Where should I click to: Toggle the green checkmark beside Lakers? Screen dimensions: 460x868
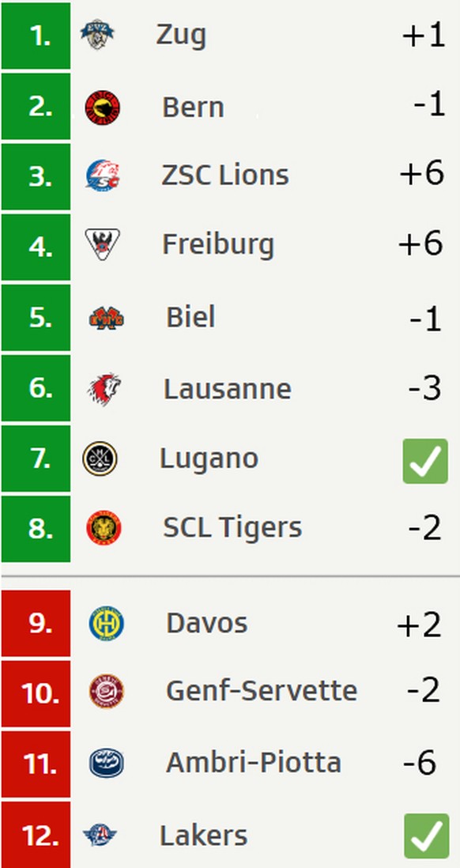[426, 836]
